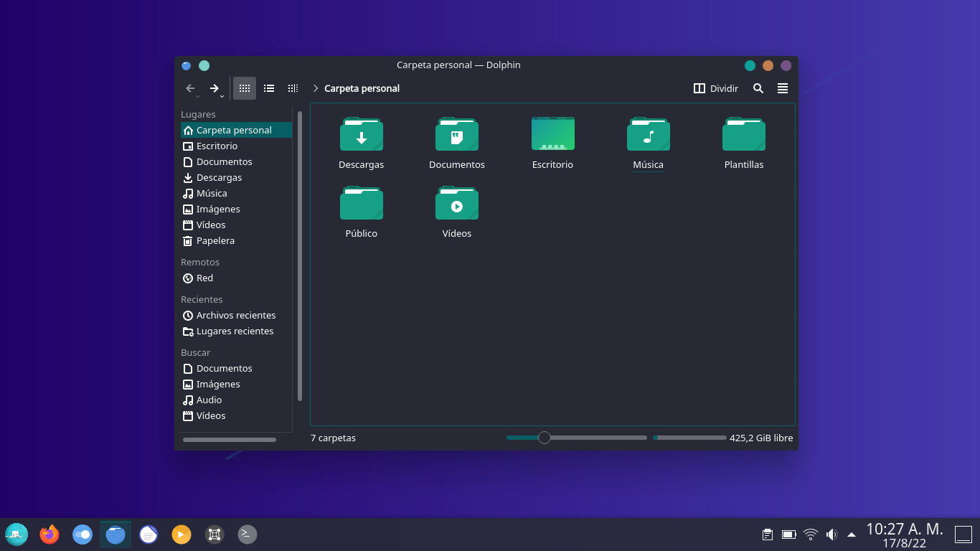Image resolution: width=980 pixels, height=551 pixels.
Task: Open Imágenes under Lugares
Action: click(x=236, y=209)
